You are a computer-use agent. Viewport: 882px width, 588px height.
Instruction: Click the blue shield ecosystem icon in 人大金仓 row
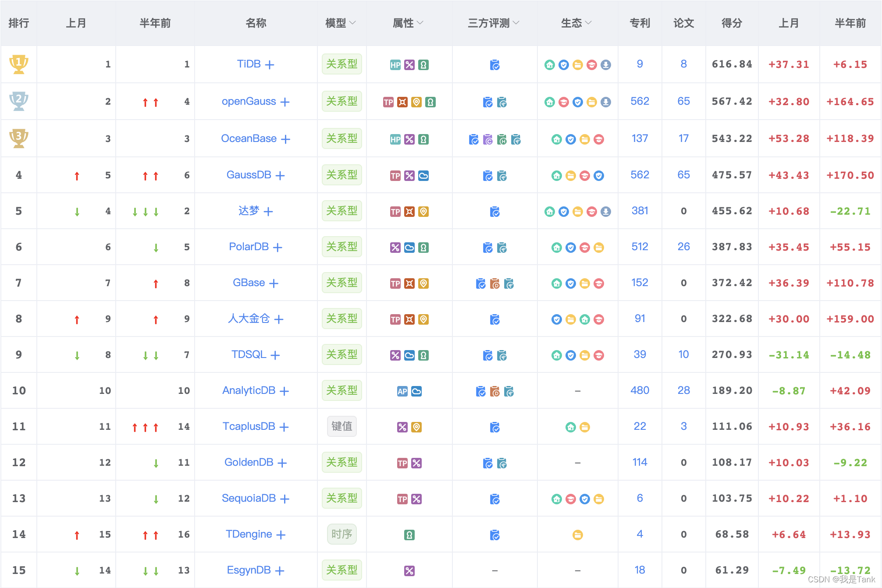[557, 319]
